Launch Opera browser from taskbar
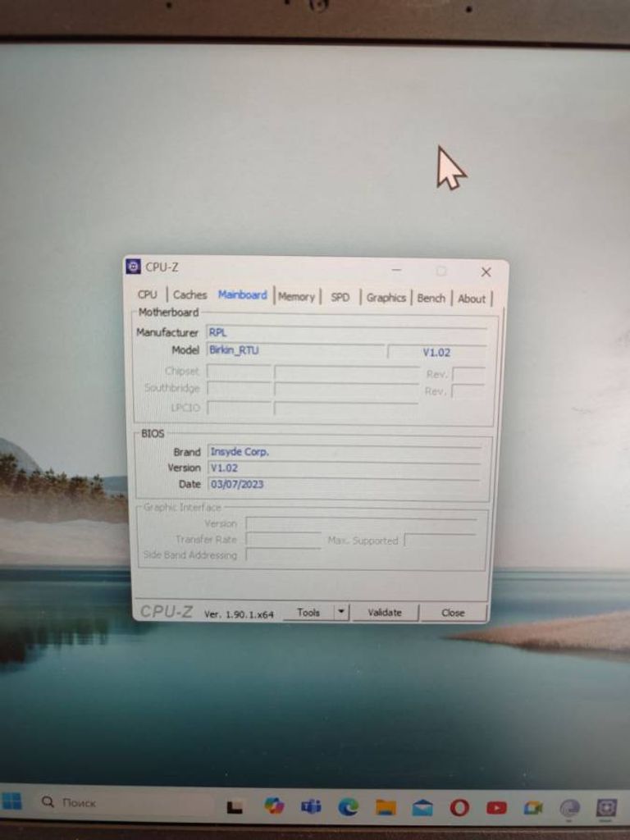Screen dimensions: 630x840 tap(459, 807)
